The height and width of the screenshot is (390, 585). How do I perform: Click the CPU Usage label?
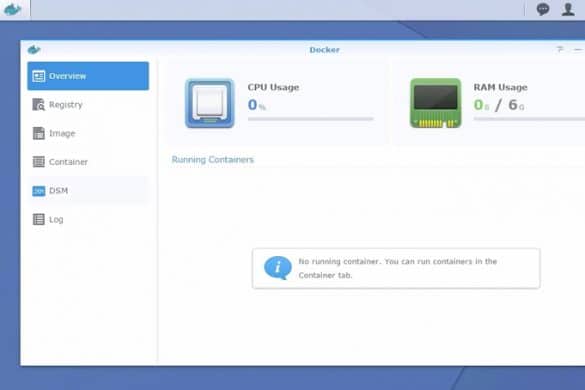tap(273, 87)
